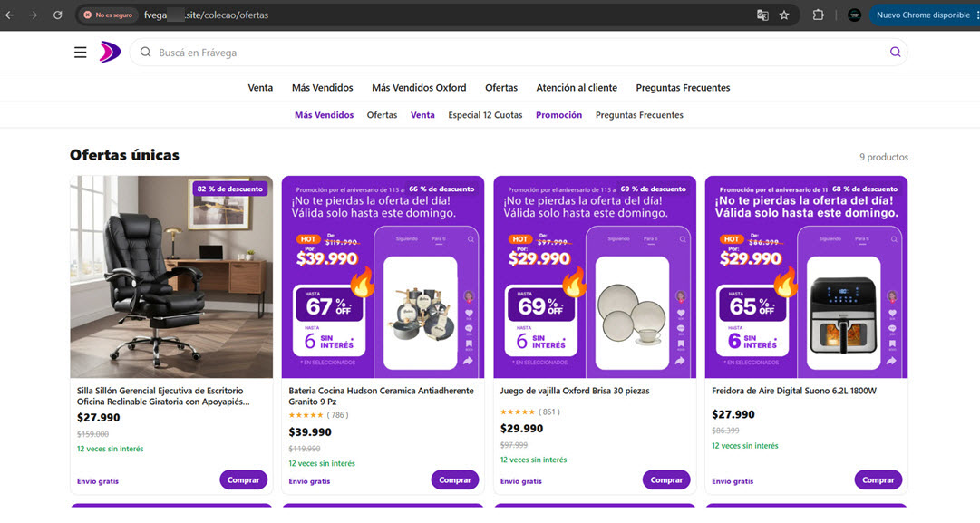The width and height of the screenshot is (980, 523).
Task: Open 'Más Vendidos Oxford' menu item
Action: (419, 88)
